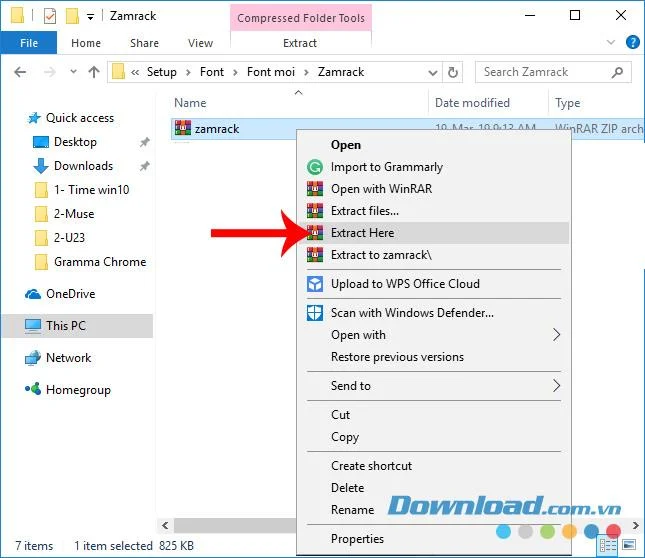Click the Setup breadcrumb in address bar

(x=162, y=72)
